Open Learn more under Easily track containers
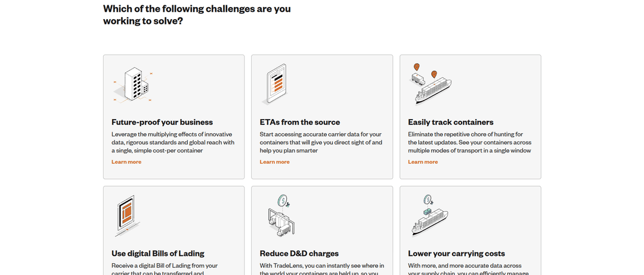Image resolution: width=644 pixels, height=275 pixels. [423, 162]
